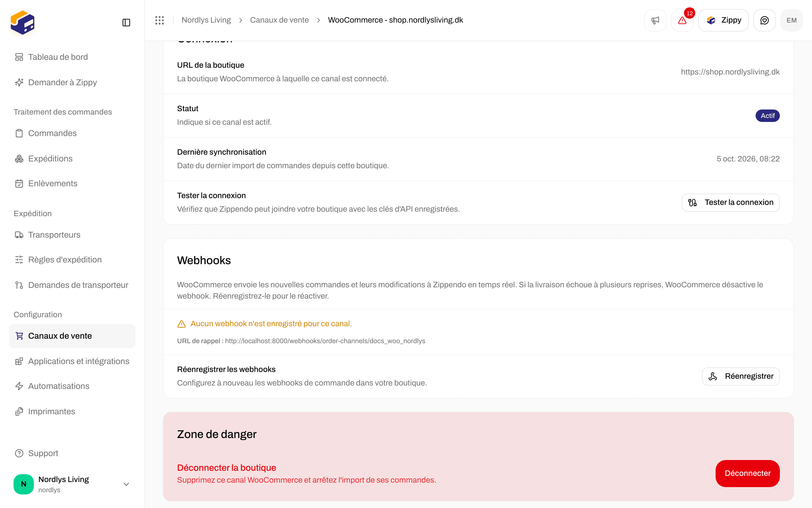Open Demander à Zippy
This screenshot has width=812, height=508.
[72, 82]
